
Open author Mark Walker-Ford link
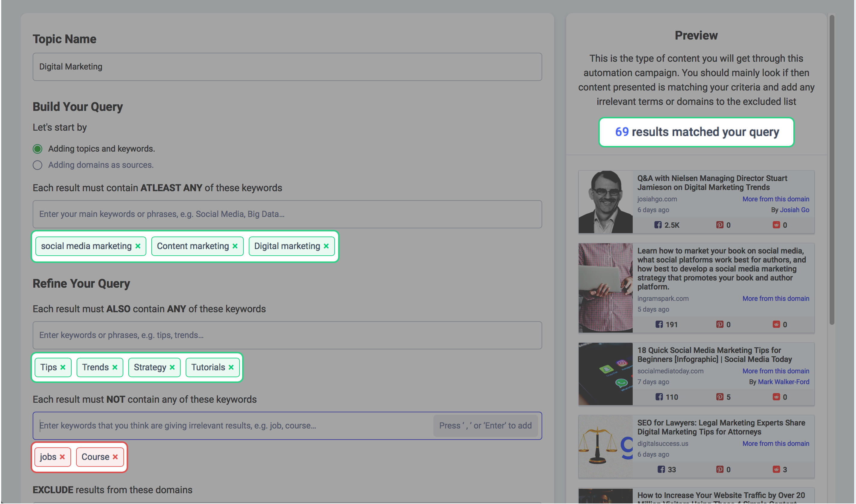tap(784, 382)
